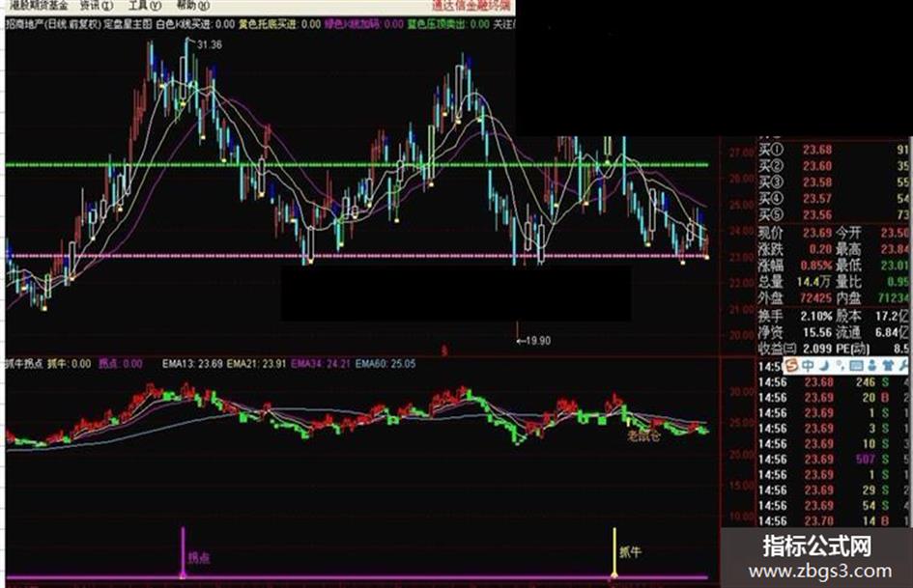Image resolution: width=913 pixels, height=588 pixels.
Task: Open the 工具(V) menu
Action: 144,5
